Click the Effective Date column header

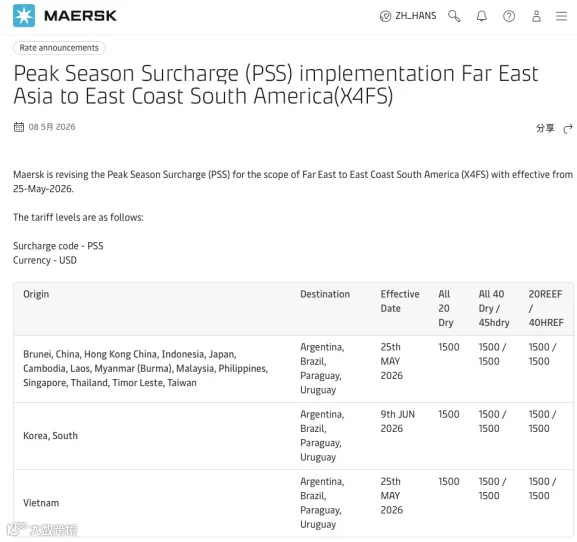[400, 301]
